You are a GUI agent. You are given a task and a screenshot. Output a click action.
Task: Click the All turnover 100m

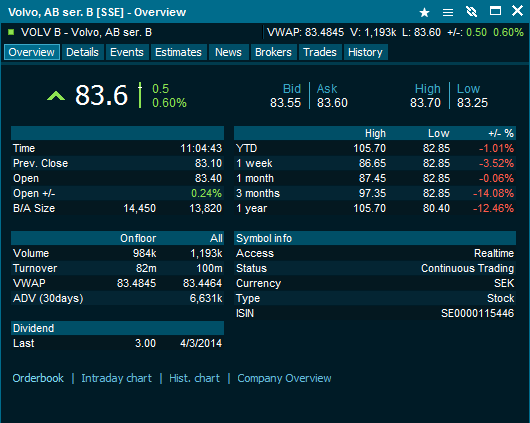click(209, 268)
